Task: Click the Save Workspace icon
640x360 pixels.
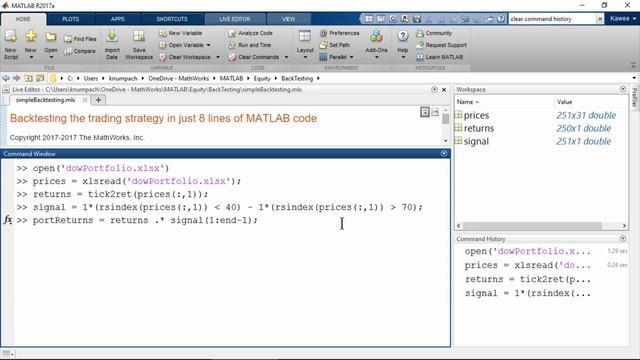Action: (139, 37)
